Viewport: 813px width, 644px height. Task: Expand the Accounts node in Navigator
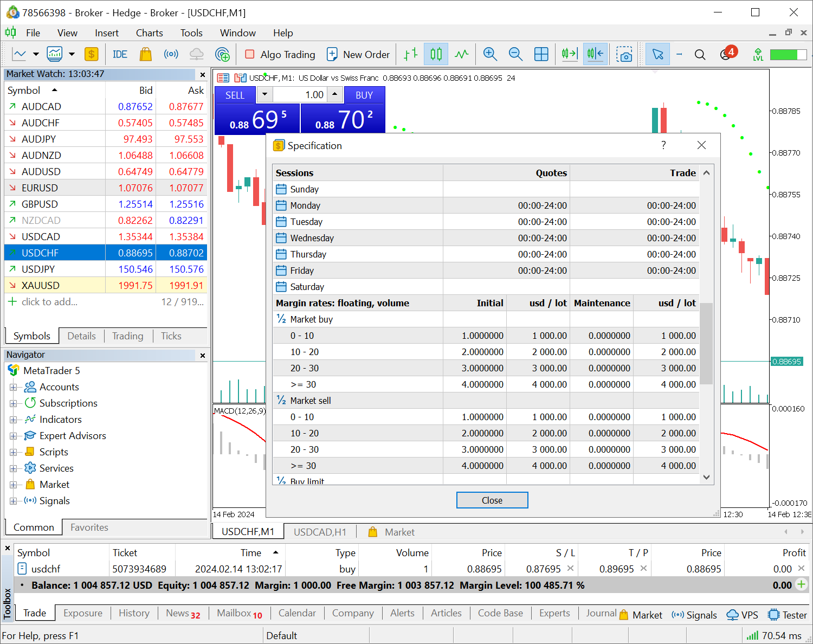tap(14, 387)
